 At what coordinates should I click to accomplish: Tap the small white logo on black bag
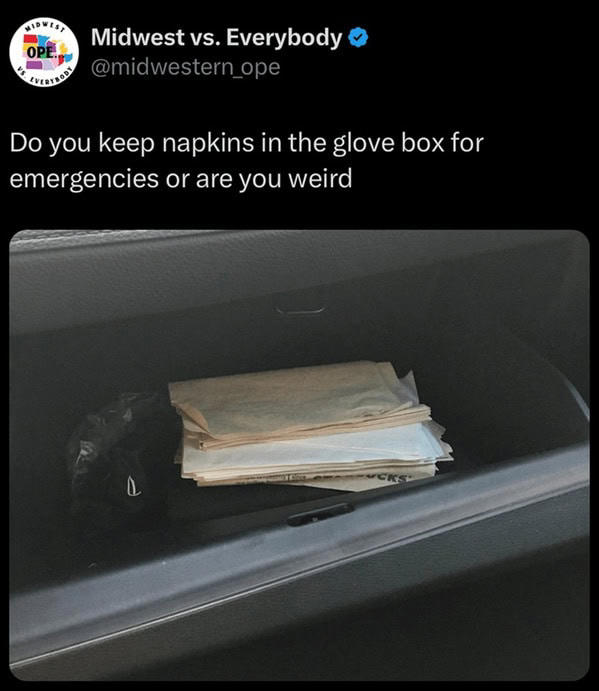(x=134, y=488)
